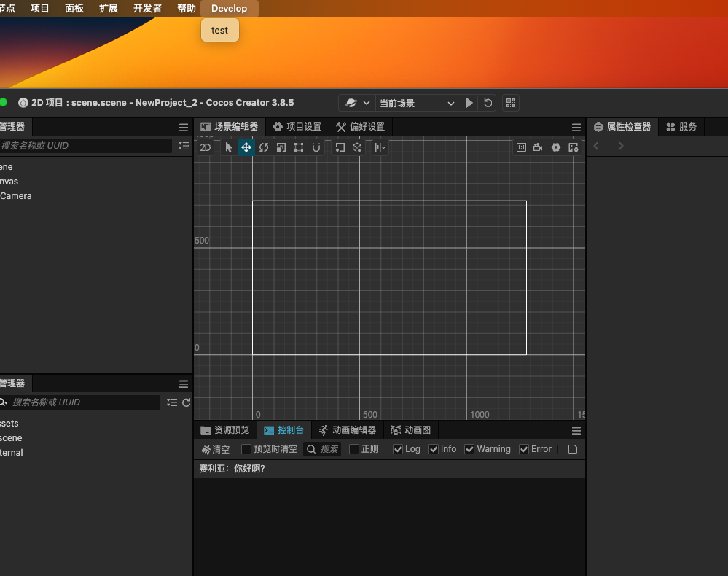Click assets search magnifier dropdown
Image resolution: width=728 pixels, height=576 pixels.
click(x=4, y=402)
